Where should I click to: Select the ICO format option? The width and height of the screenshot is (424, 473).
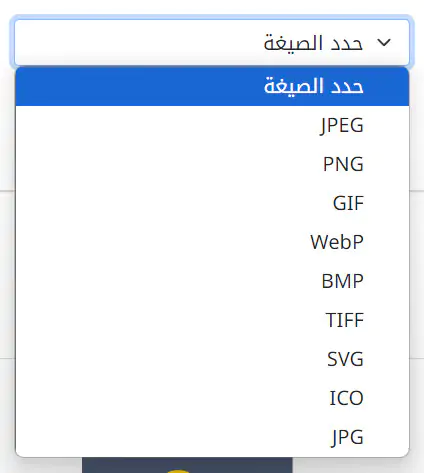pos(212,398)
